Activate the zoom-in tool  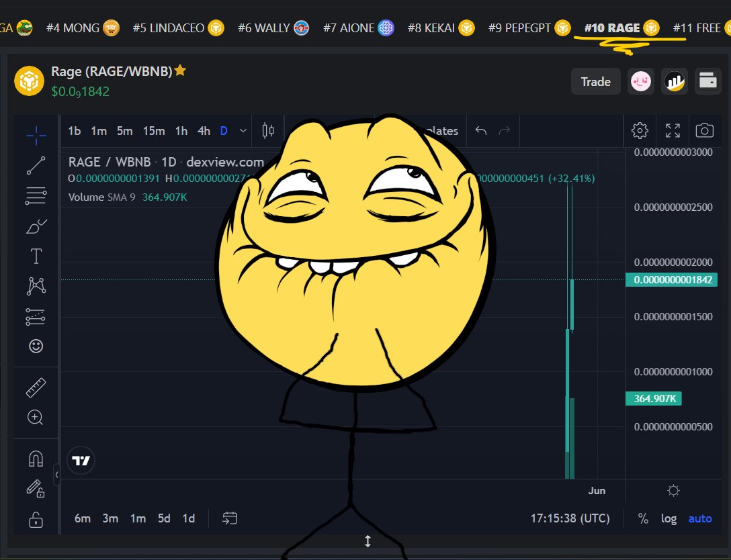[35, 418]
